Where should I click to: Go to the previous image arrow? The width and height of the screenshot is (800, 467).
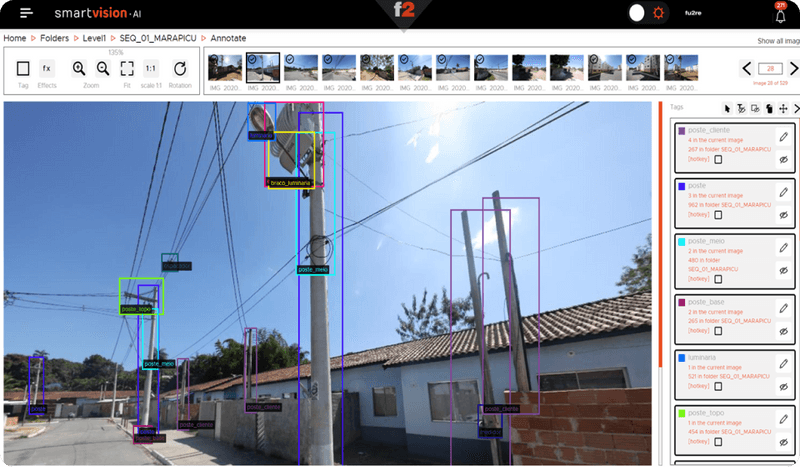tap(746, 68)
